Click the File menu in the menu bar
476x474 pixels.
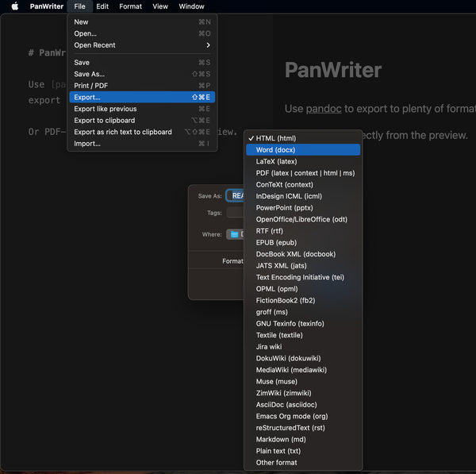point(79,6)
